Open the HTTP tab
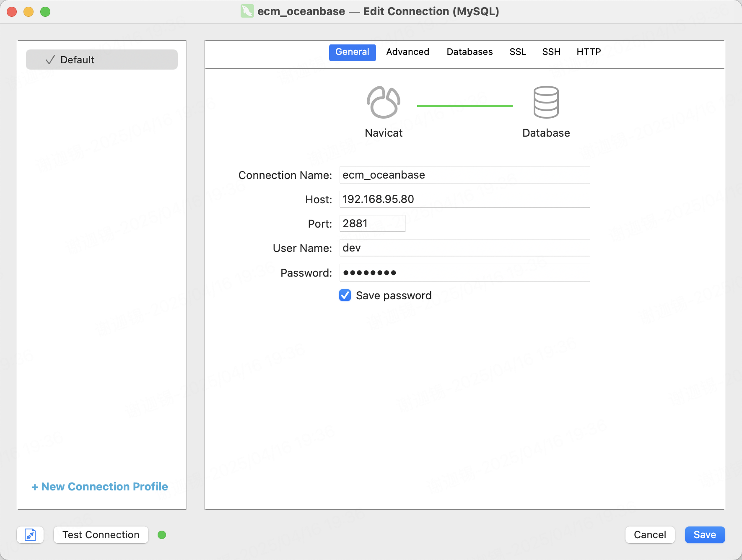 pyautogui.click(x=589, y=52)
